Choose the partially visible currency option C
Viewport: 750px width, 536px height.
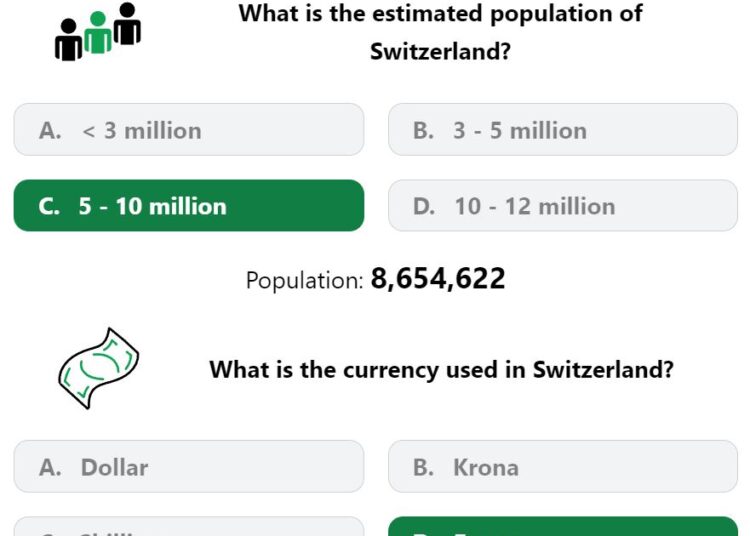coord(189,526)
